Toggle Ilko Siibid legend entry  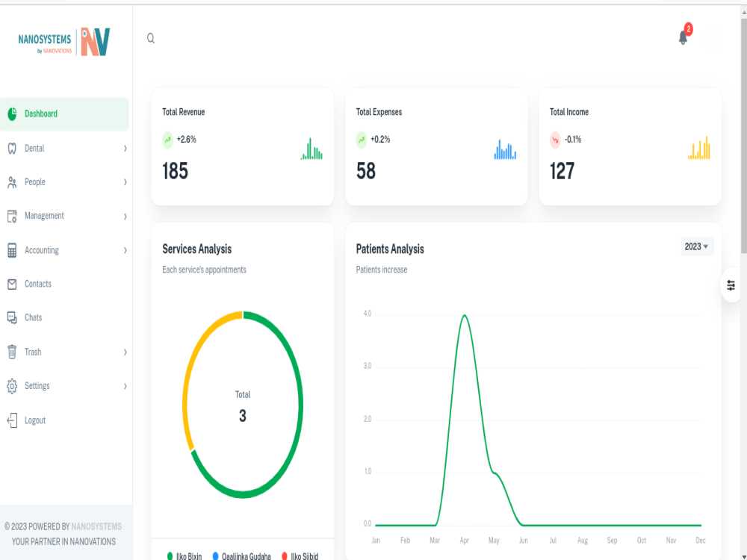[300, 556]
